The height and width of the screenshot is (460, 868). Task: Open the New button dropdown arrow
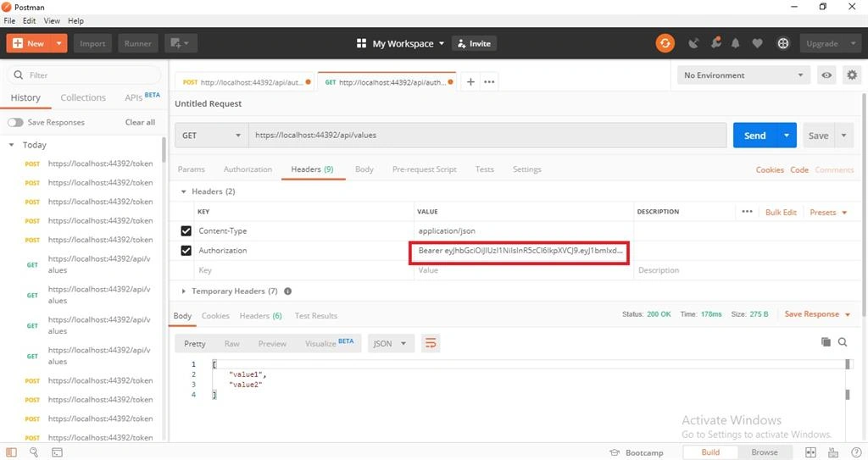point(58,43)
